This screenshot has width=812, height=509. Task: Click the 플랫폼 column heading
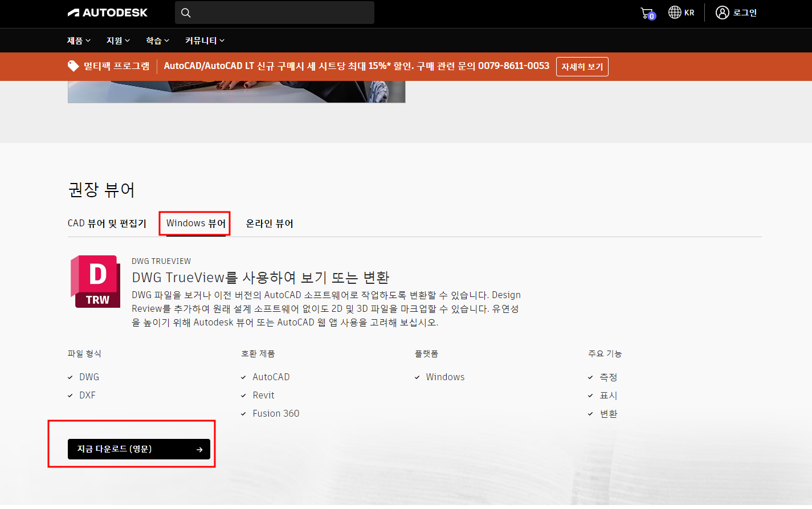tap(426, 353)
